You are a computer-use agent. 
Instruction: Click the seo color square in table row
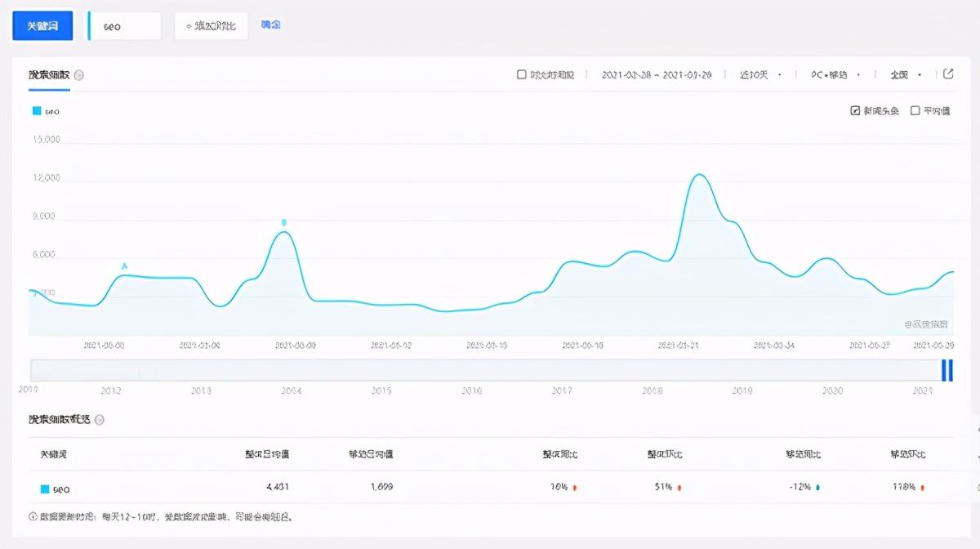pos(45,489)
